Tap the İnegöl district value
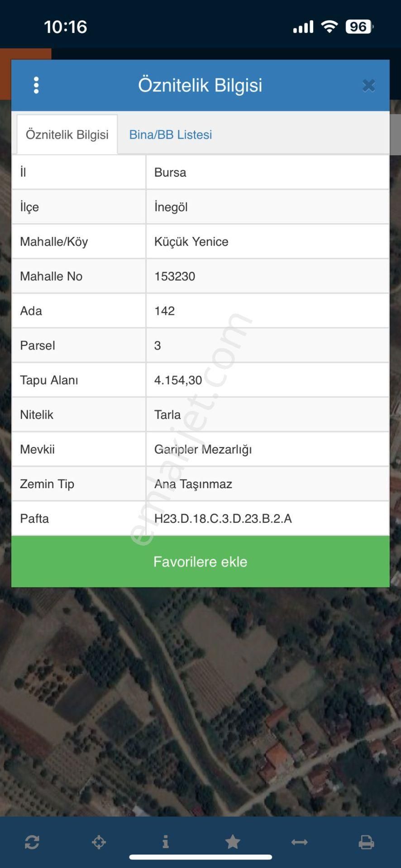Screen dimensions: 401x868 pyautogui.click(x=171, y=207)
